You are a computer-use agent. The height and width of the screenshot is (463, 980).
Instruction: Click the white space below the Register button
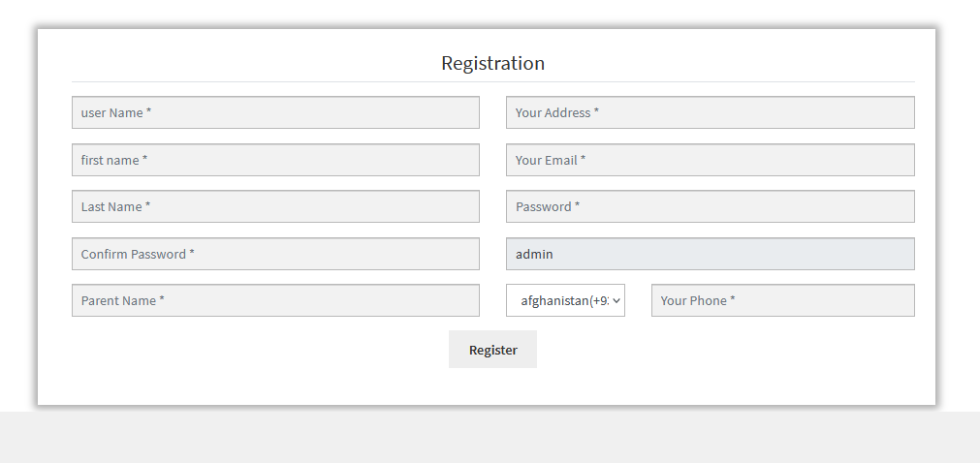click(x=492, y=386)
